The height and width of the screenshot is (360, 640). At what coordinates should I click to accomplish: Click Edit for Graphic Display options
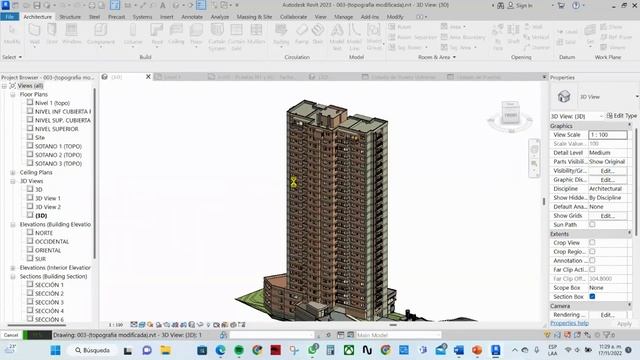tap(607, 180)
